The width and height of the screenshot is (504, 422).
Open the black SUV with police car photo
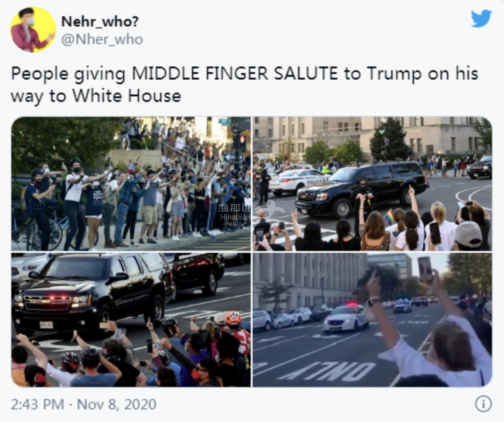click(x=372, y=184)
